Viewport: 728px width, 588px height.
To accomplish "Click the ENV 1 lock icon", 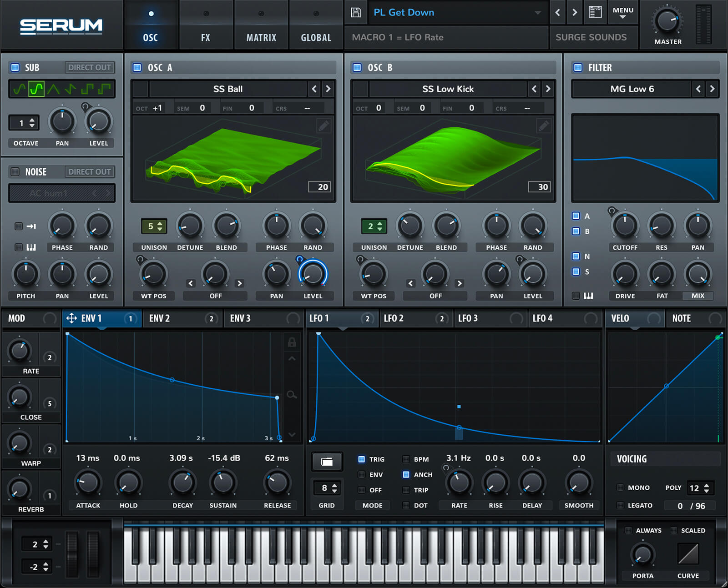I will pos(292,342).
